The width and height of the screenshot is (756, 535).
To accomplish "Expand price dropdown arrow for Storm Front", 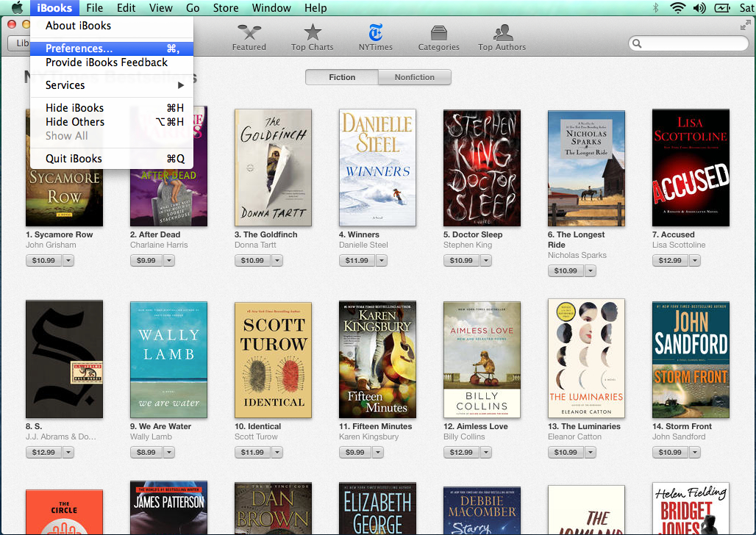I will [695, 453].
